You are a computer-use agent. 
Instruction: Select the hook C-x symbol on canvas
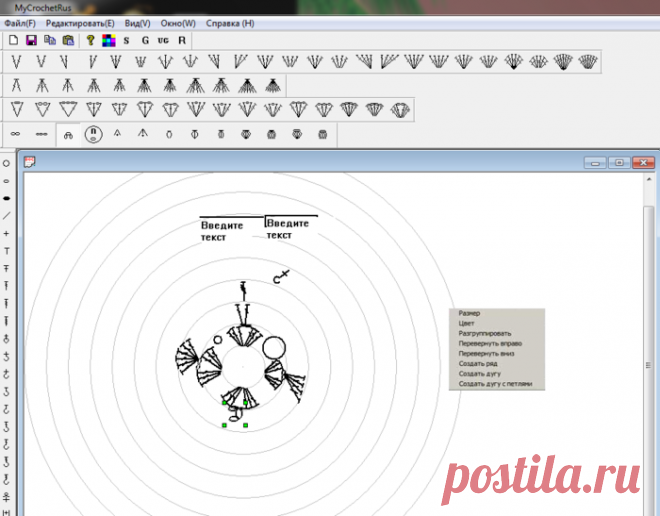[281, 277]
